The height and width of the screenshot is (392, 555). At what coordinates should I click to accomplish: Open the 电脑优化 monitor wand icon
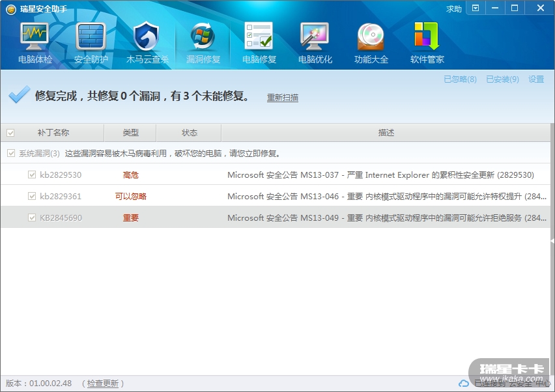coord(315,37)
